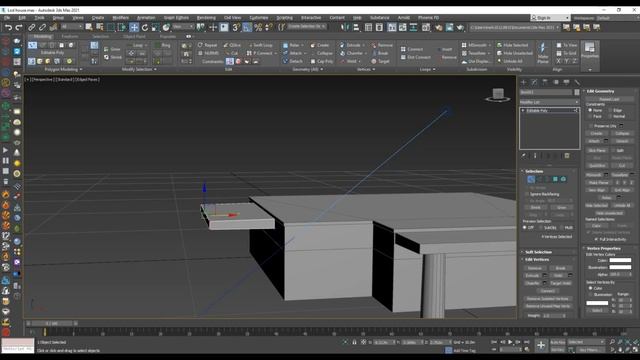Select the Edge constraint radio button
Viewport: 640px width, 360px height.
(x=610, y=110)
